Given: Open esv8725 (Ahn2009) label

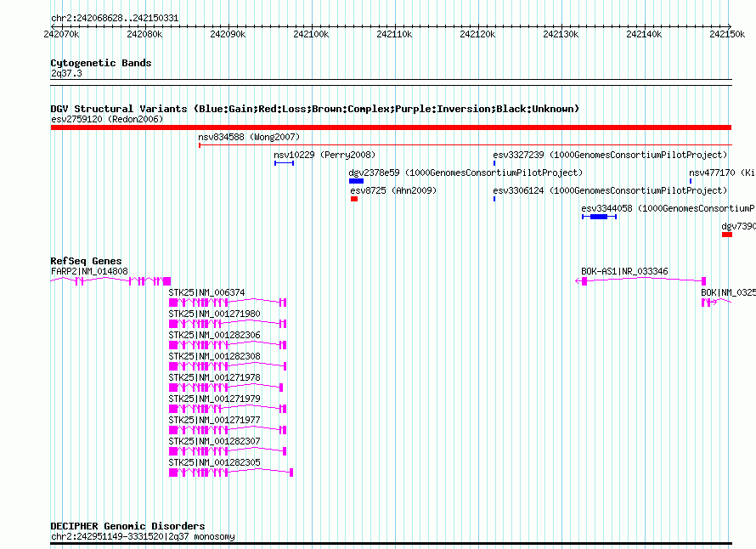Looking at the screenshot, I should click(x=393, y=190).
